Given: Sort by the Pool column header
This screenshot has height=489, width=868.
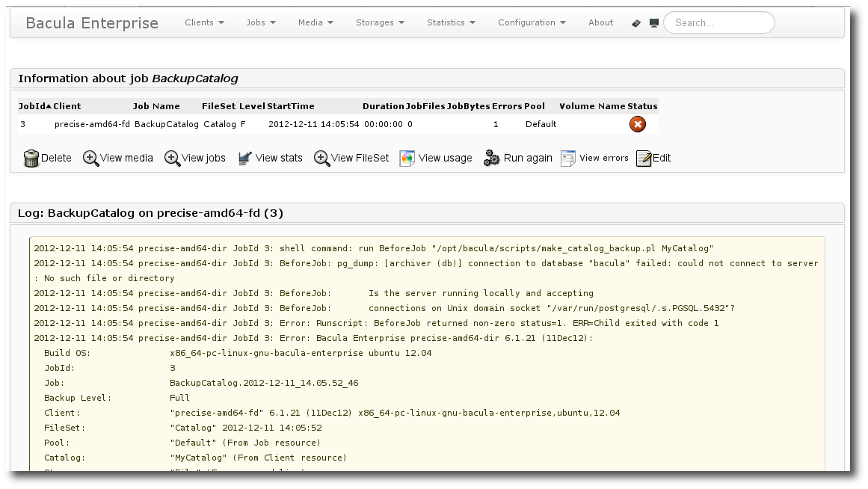Looking at the screenshot, I should pyautogui.click(x=535, y=106).
